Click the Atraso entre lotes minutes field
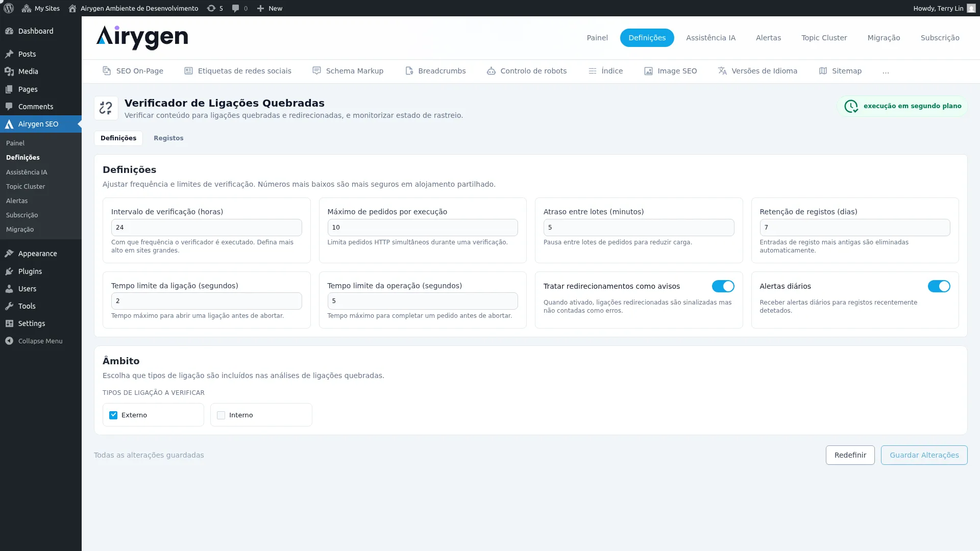The width and height of the screenshot is (980, 551). pos(639,228)
